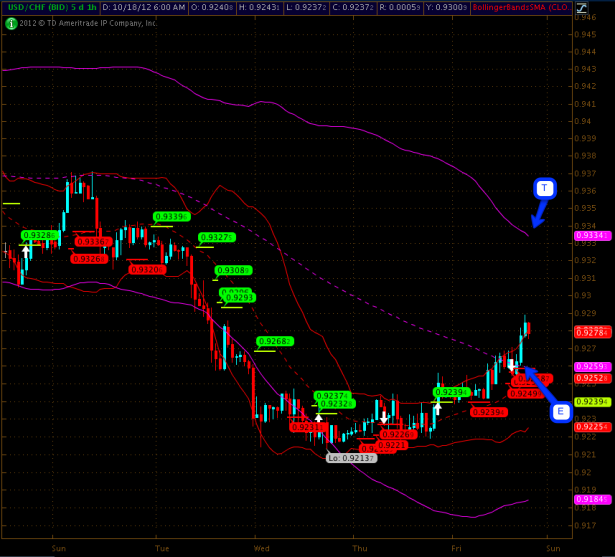Click the green 0.9268 price bubble
615x557 pixels.
click(x=274, y=341)
